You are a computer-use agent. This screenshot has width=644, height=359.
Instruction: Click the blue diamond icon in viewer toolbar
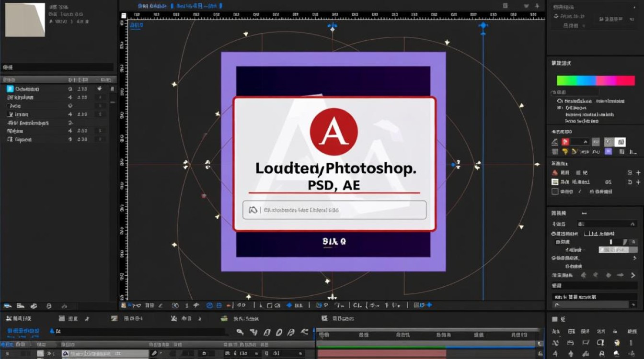pyautogui.click(x=289, y=305)
